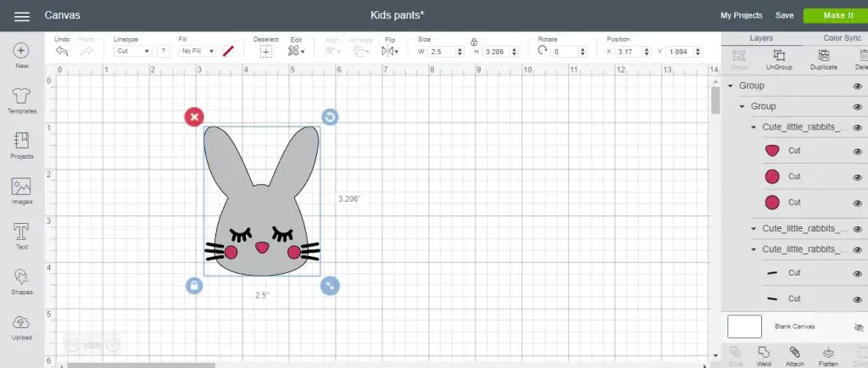Deselect the current selection
This screenshot has width=868, height=368.
(x=266, y=51)
